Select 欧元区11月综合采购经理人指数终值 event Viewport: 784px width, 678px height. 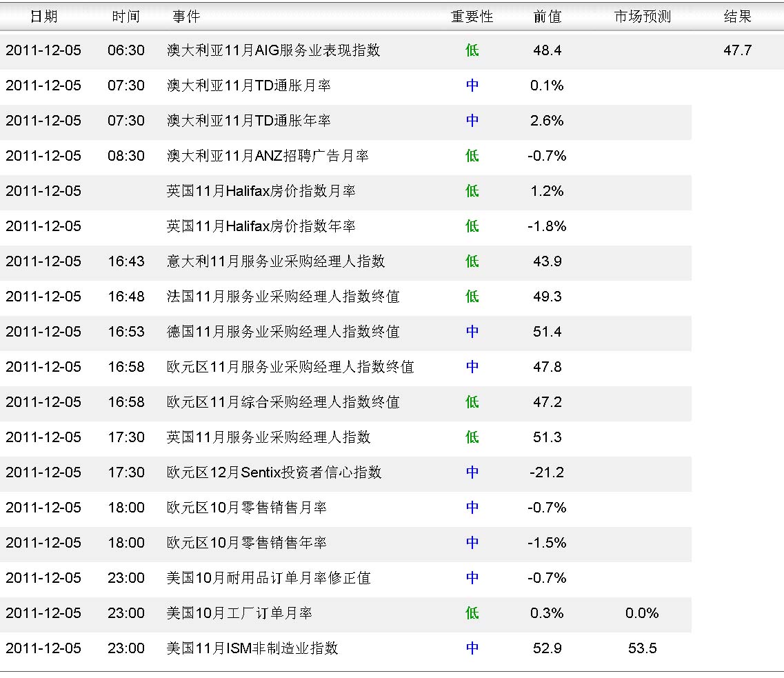283,402
